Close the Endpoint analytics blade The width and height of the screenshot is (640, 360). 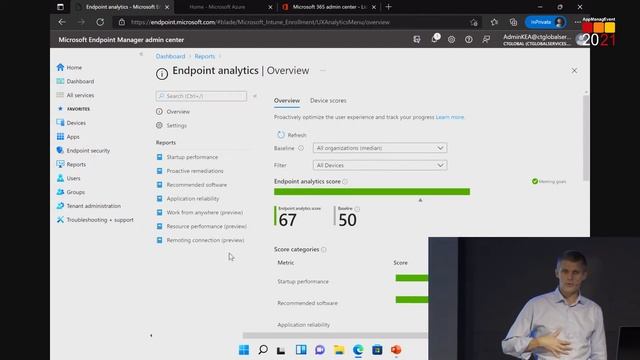pos(574,71)
